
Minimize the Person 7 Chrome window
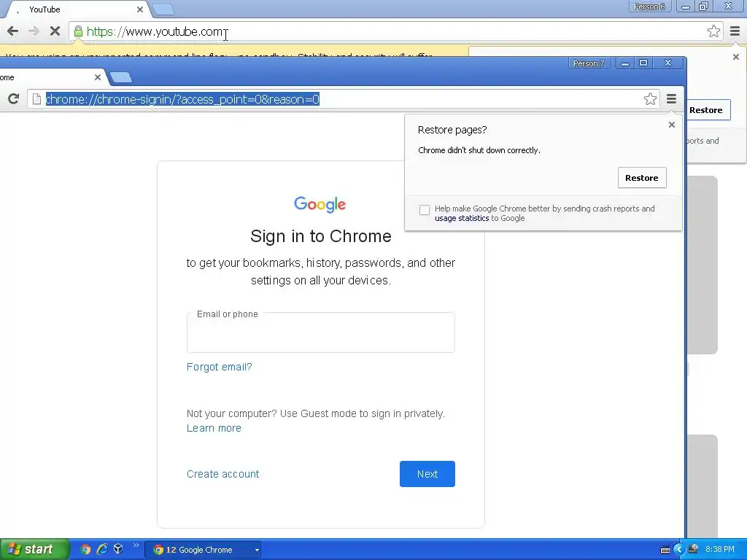click(x=625, y=63)
